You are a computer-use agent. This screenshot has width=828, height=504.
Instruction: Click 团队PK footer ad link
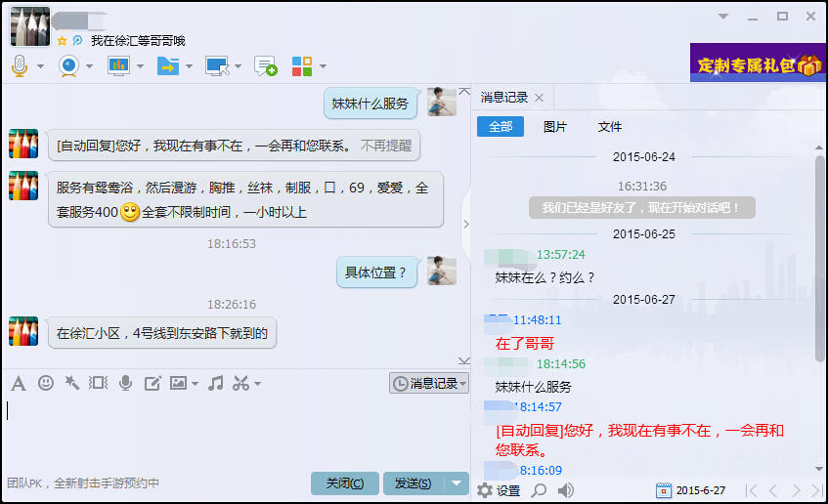click(83, 483)
